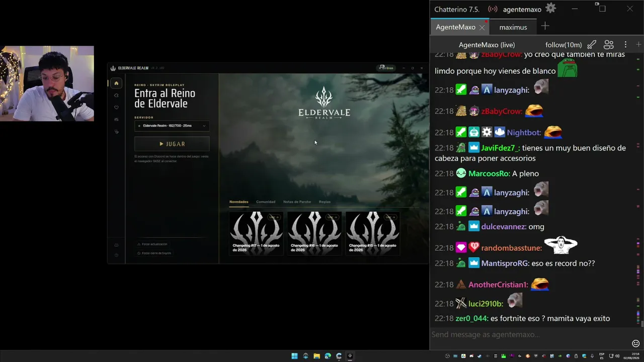Screen dimensions: 644x362
Task: Open Microsoft Edge from the taskbar
Action: tap(328, 356)
